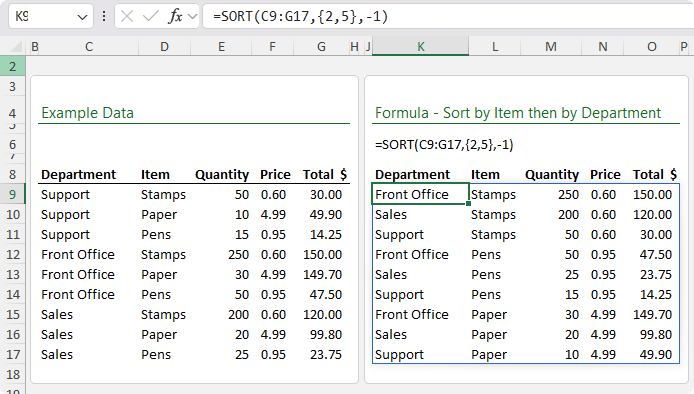Click total 49.90 in sorted results row 17
The height and width of the screenshot is (394, 694).
tap(656, 355)
